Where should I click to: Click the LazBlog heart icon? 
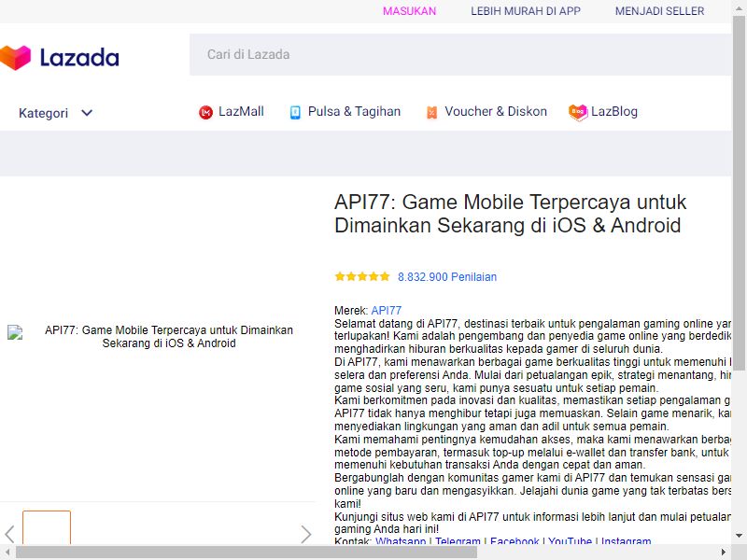click(578, 112)
